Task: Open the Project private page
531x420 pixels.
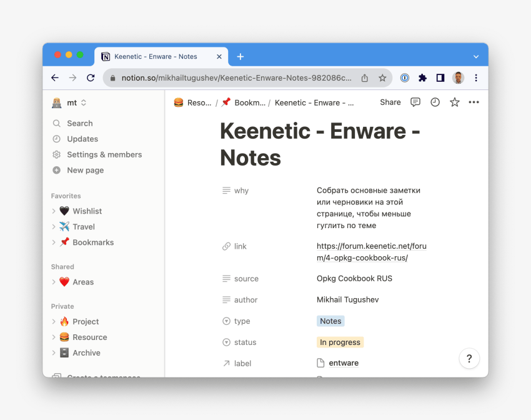Action: pyautogui.click(x=86, y=321)
